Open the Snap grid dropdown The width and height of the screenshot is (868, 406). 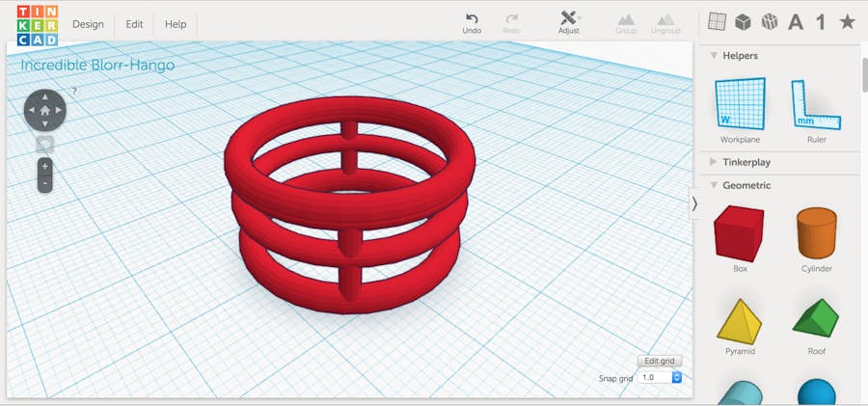[x=660, y=377]
